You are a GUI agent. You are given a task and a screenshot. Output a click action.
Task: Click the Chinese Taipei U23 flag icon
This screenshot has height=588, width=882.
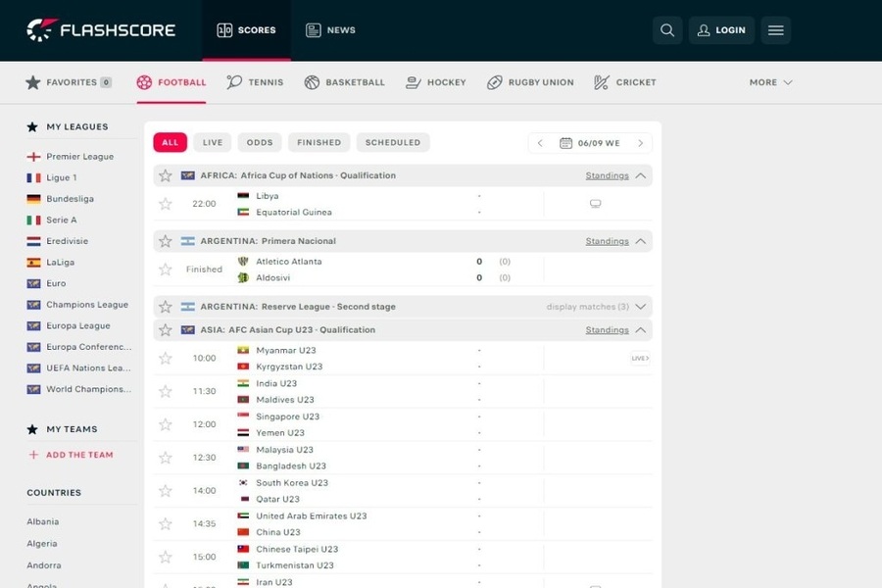point(243,549)
